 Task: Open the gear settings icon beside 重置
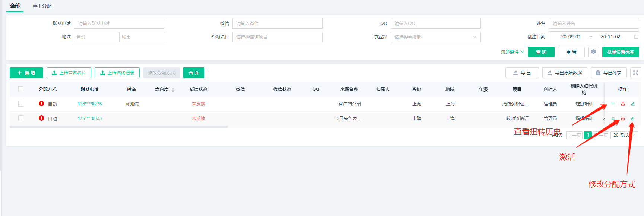click(x=593, y=52)
